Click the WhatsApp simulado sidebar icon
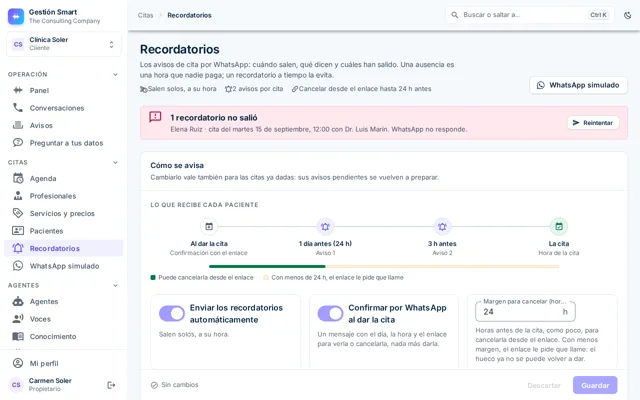640x400 pixels. pyautogui.click(x=18, y=266)
